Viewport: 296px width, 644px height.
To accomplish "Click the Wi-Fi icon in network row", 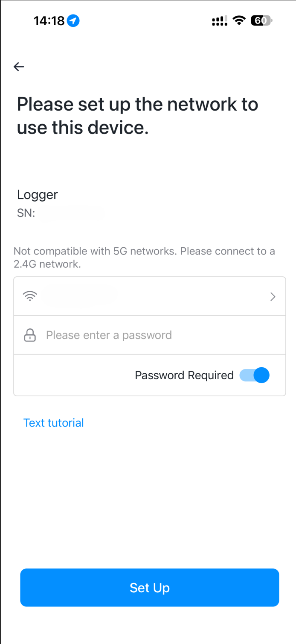I will 30,296.
